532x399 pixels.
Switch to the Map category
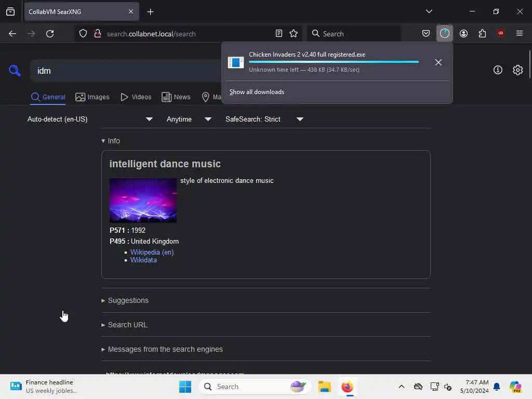(211, 97)
